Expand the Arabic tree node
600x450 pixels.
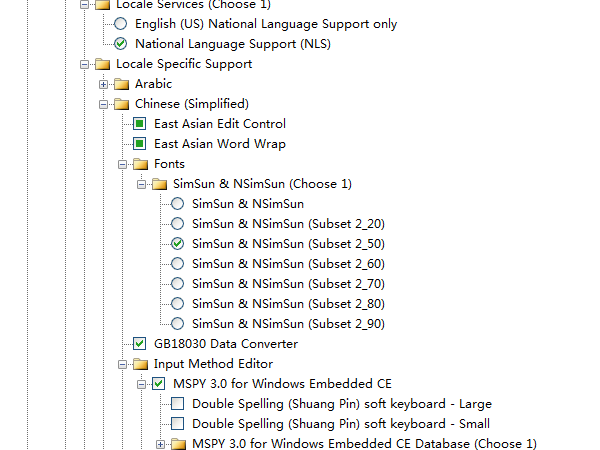click(x=103, y=84)
